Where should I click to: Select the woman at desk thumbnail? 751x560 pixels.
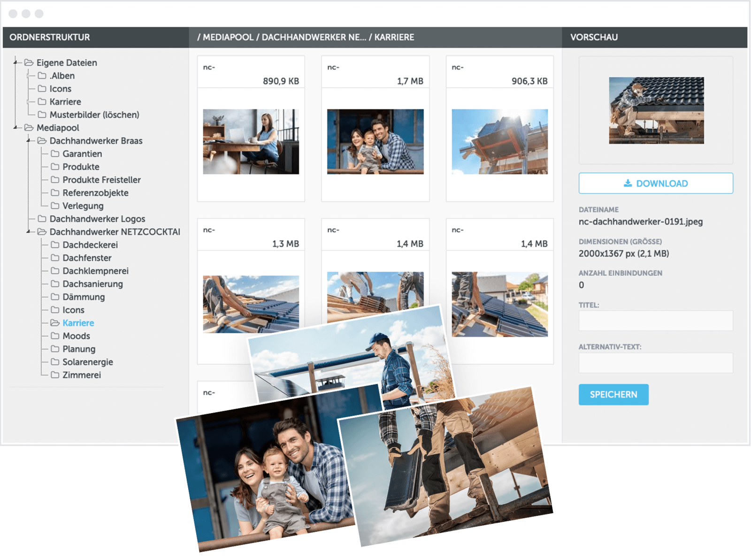251,142
